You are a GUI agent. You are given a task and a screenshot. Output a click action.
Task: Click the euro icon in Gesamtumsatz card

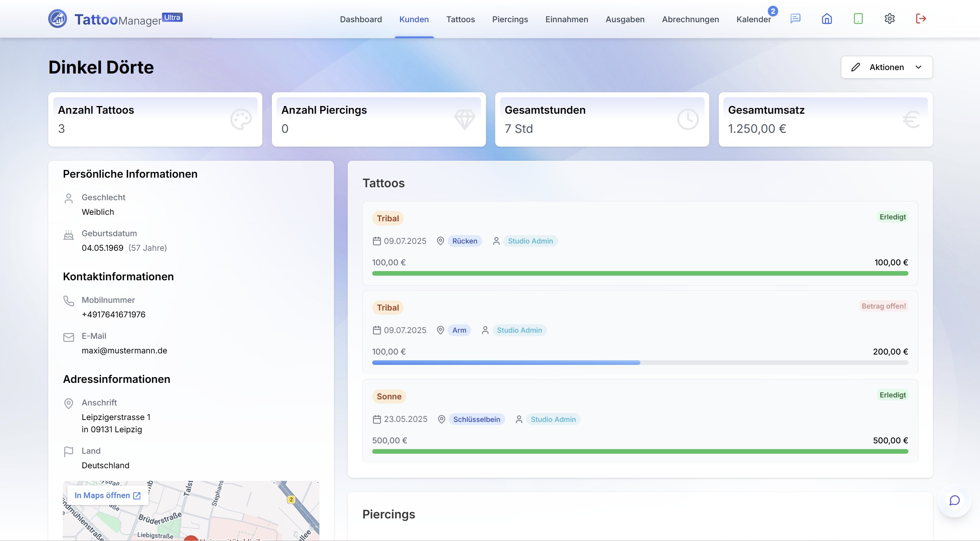tap(911, 119)
